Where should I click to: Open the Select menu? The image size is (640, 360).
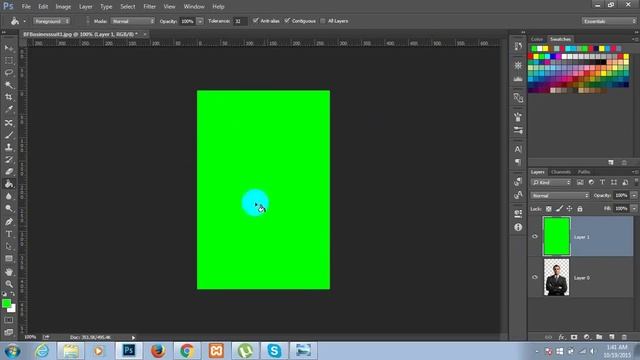(x=128, y=7)
